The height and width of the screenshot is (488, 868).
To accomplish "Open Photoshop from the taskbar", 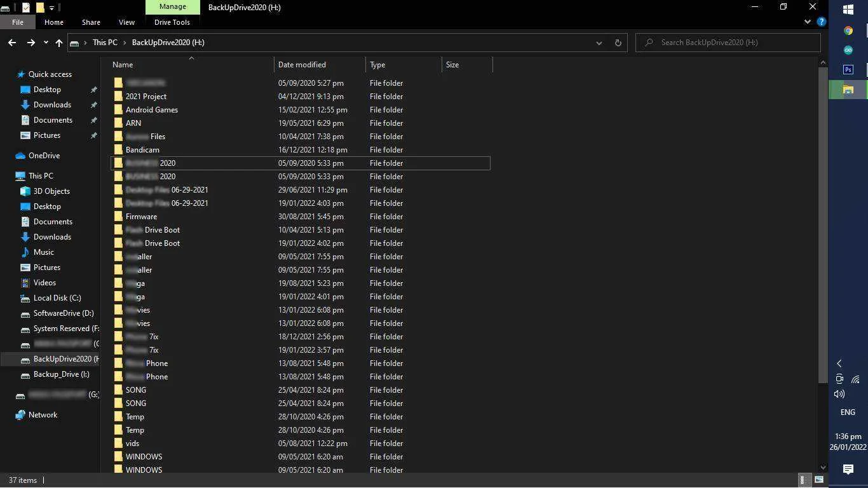I will 848,70.
